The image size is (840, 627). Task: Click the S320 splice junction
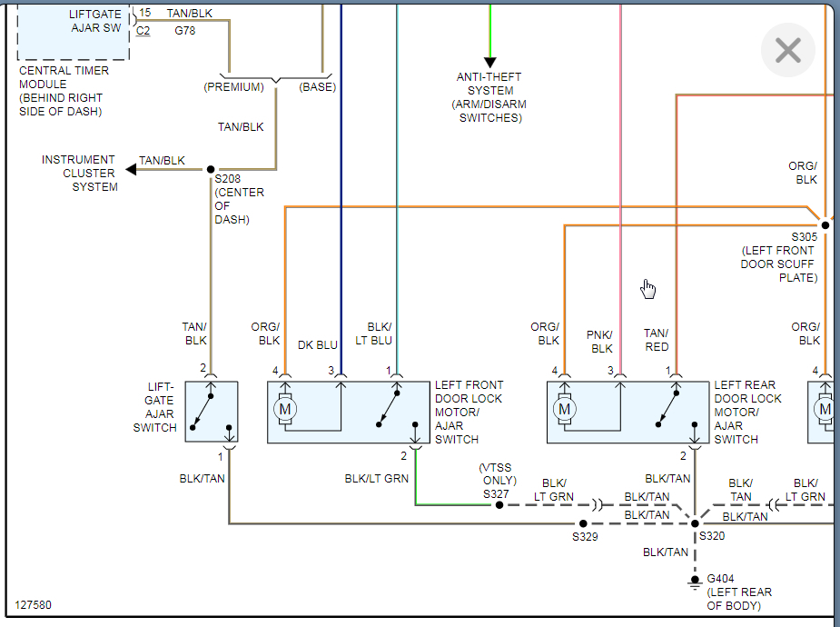point(695,523)
